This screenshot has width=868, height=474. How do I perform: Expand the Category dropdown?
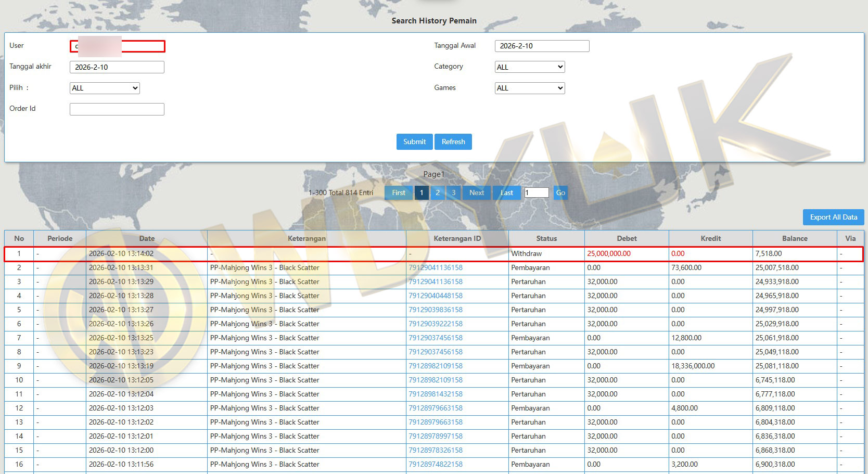(x=529, y=67)
